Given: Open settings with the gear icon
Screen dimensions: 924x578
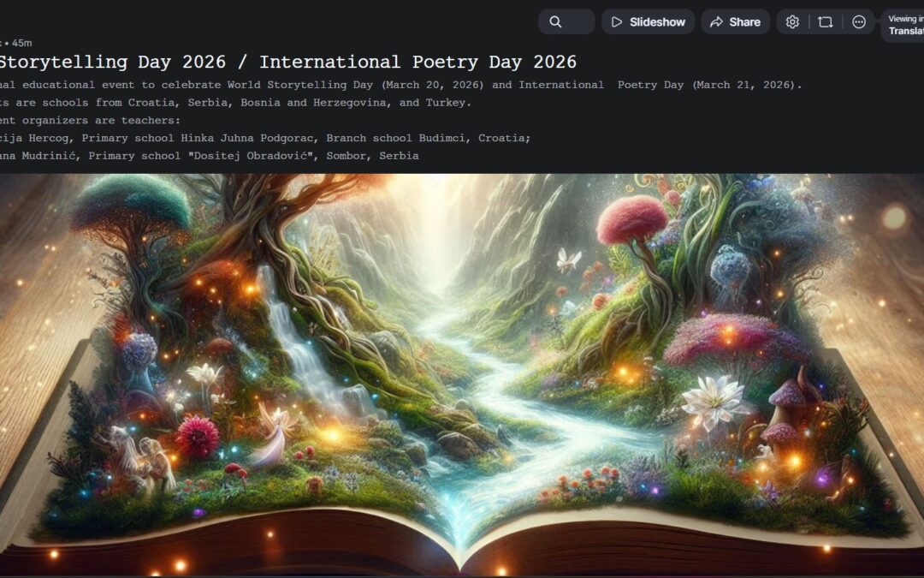Looking at the screenshot, I should pyautogui.click(x=792, y=22).
